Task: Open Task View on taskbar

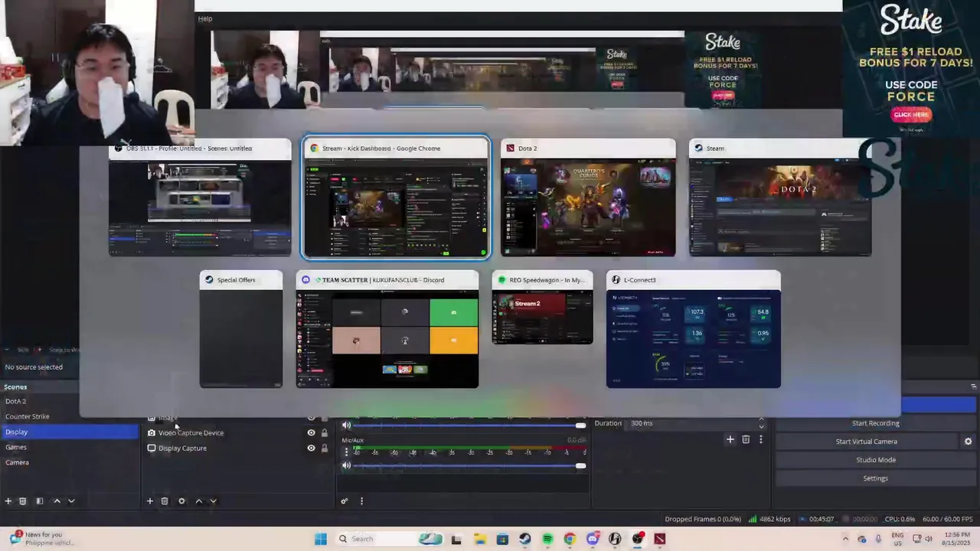Action: click(456, 539)
